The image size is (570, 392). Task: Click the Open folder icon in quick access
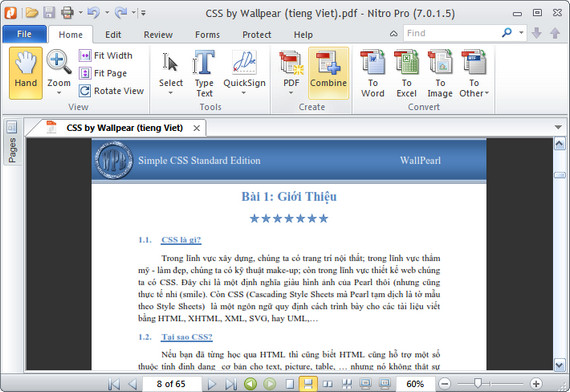click(32, 13)
